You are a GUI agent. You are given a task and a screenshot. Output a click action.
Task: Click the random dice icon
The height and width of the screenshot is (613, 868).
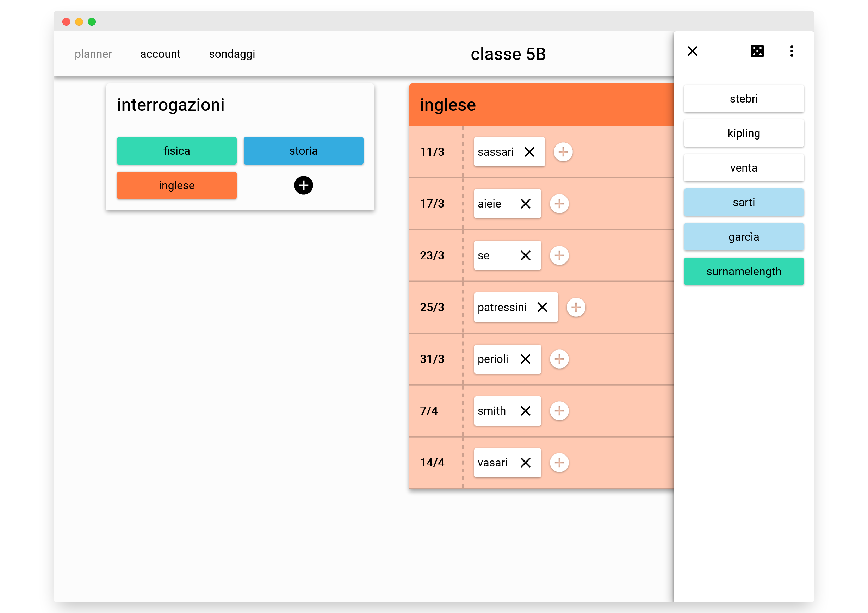click(757, 51)
